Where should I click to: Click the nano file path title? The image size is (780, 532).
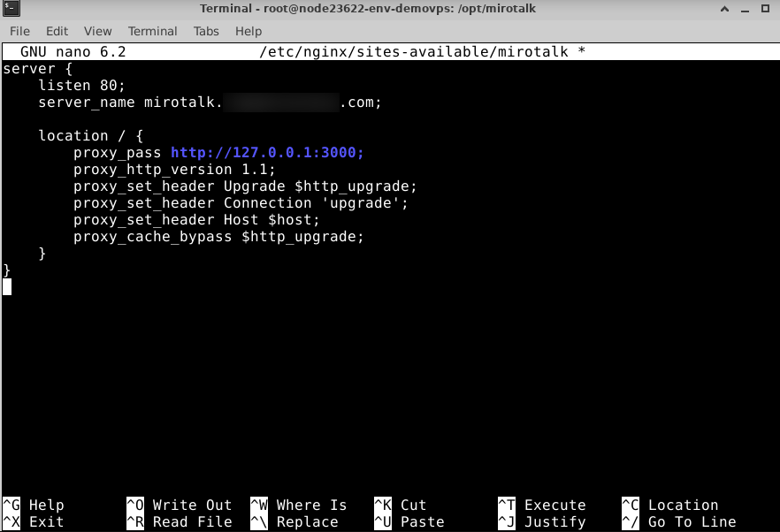coord(422,52)
